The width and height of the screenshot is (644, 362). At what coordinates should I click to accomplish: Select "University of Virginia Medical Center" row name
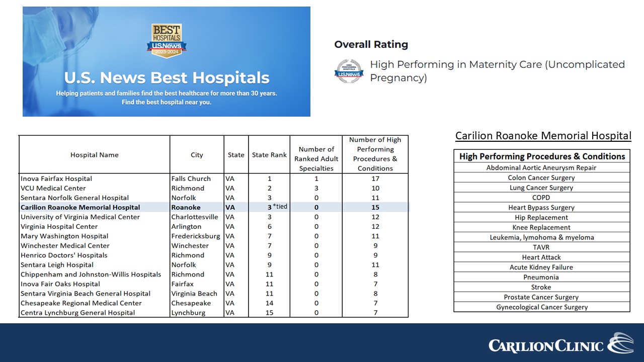point(94,217)
